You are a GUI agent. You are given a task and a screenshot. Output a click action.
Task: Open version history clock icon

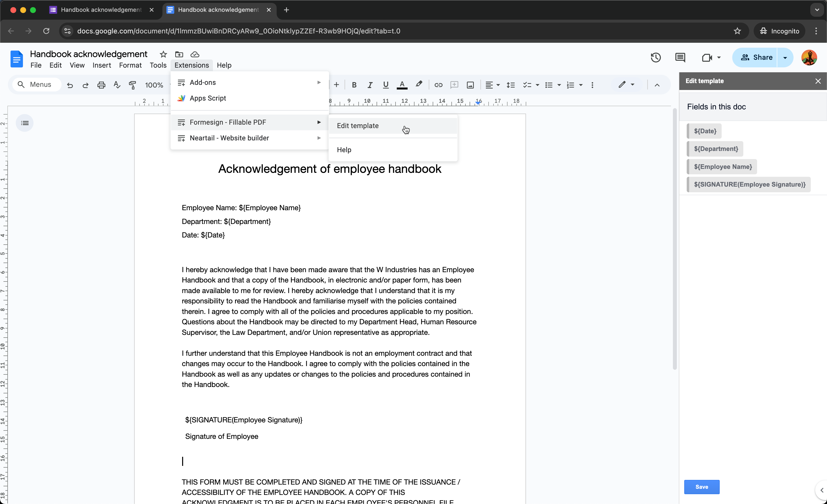(x=655, y=57)
